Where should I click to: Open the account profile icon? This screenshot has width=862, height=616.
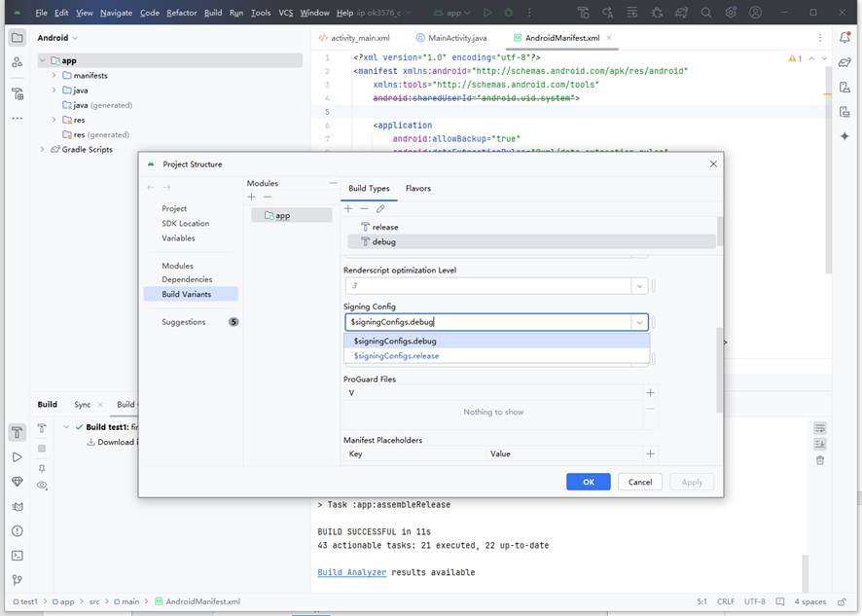[755, 13]
